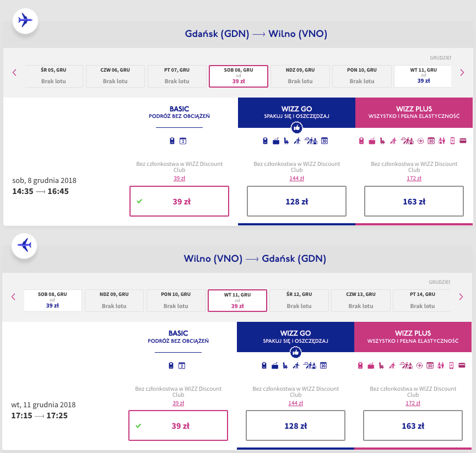Screen dimensions: 476x453
Task: Click the credit card icon in outbound WIZZ PLUS
Action: click(x=463, y=141)
